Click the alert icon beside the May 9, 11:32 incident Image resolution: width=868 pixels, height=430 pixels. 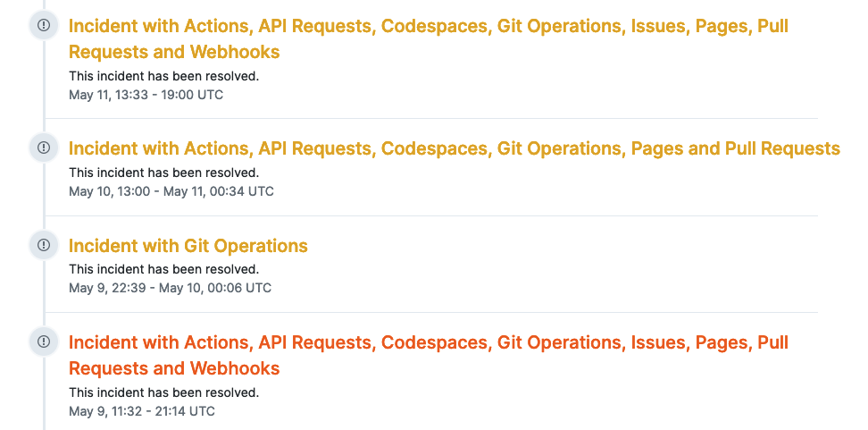tap(44, 341)
